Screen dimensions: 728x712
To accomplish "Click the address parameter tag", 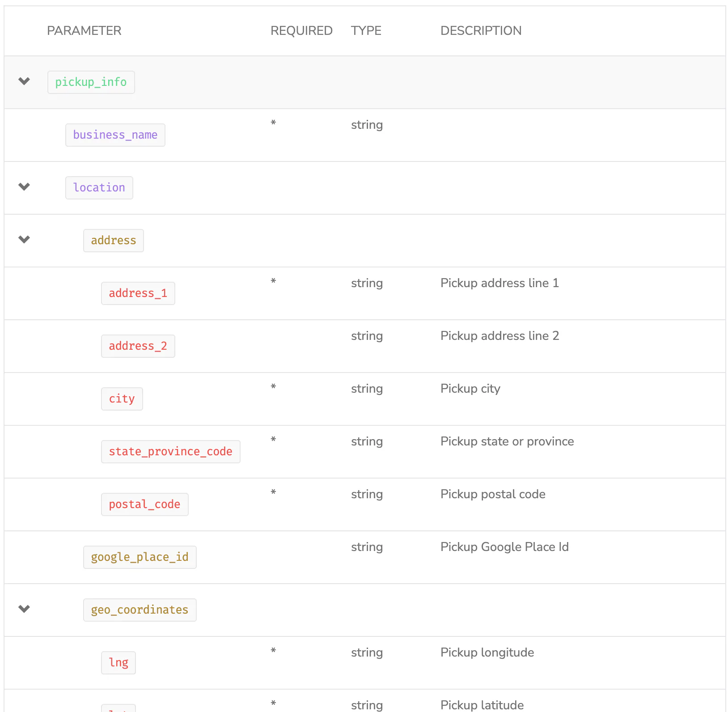I will pyautogui.click(x=114, y=241).
